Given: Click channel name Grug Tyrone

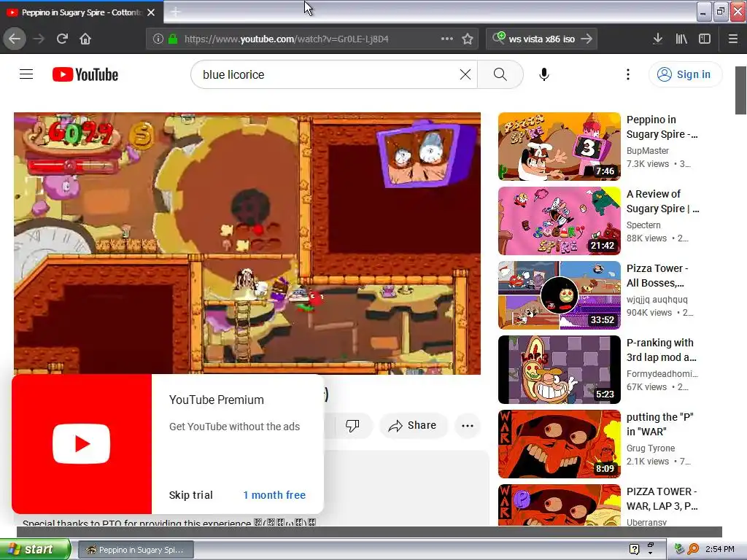Looking at the screenshot, I should [x=650, y=448].
